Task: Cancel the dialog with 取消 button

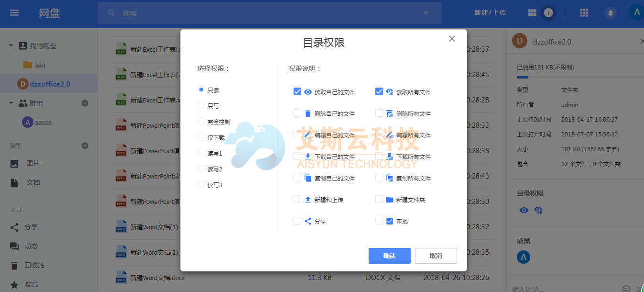Action: pos(435,256)
